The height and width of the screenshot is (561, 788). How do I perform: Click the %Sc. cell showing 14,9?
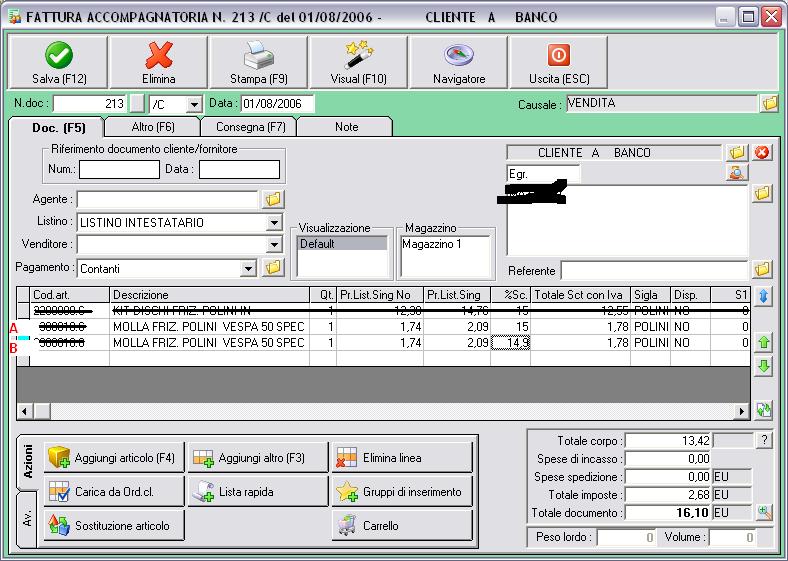pyautogui.click(x=511, y=343)
